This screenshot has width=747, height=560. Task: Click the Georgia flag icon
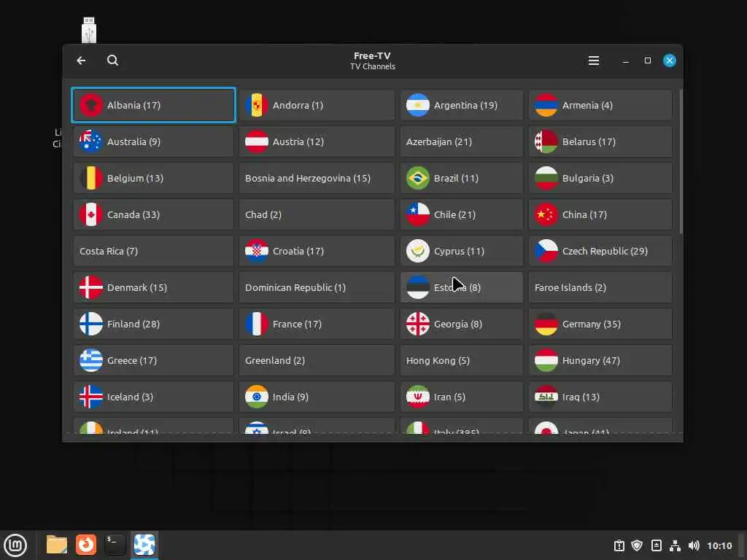[418, 324]
